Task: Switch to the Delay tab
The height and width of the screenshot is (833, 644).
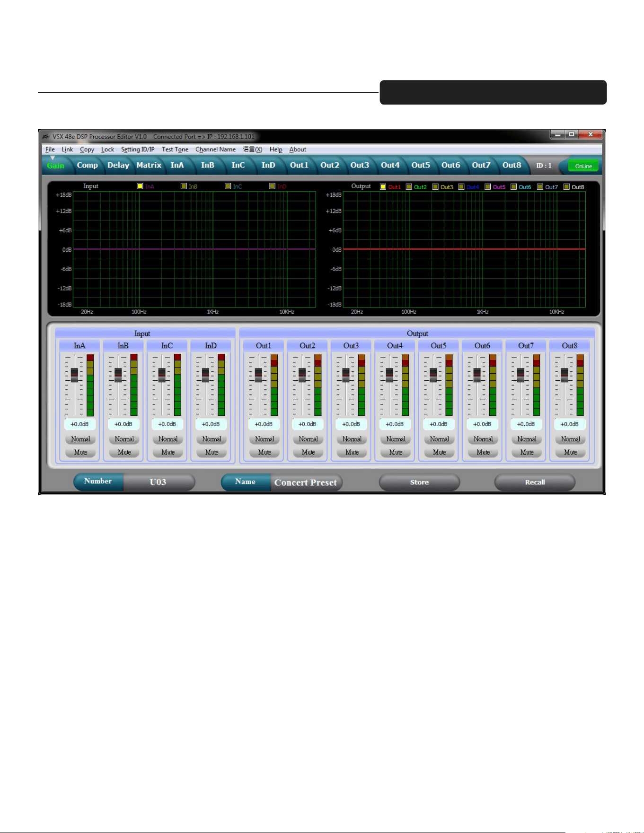Action: click(x=118, y=166)
